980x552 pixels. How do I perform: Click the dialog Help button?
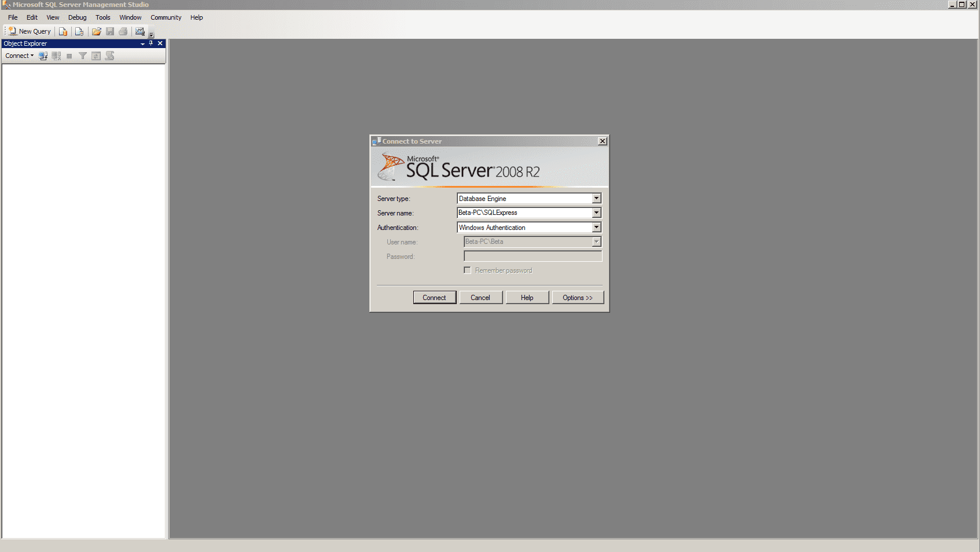pos(527,298)
